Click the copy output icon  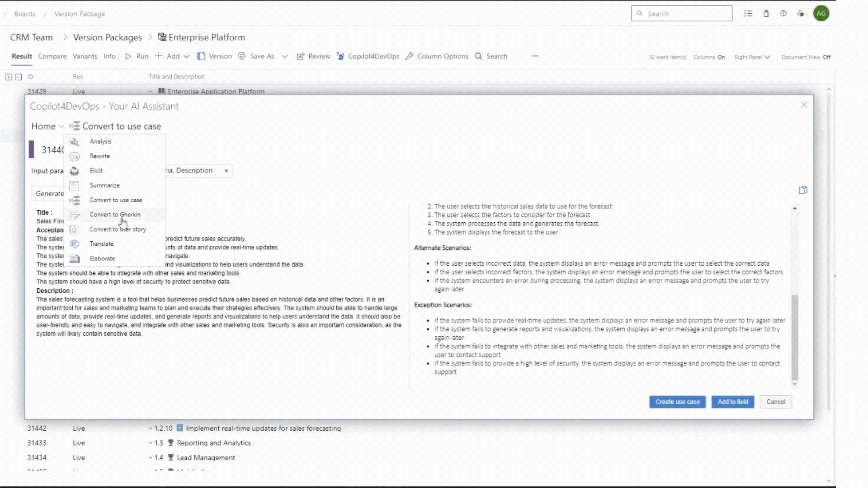coord(803,190)
